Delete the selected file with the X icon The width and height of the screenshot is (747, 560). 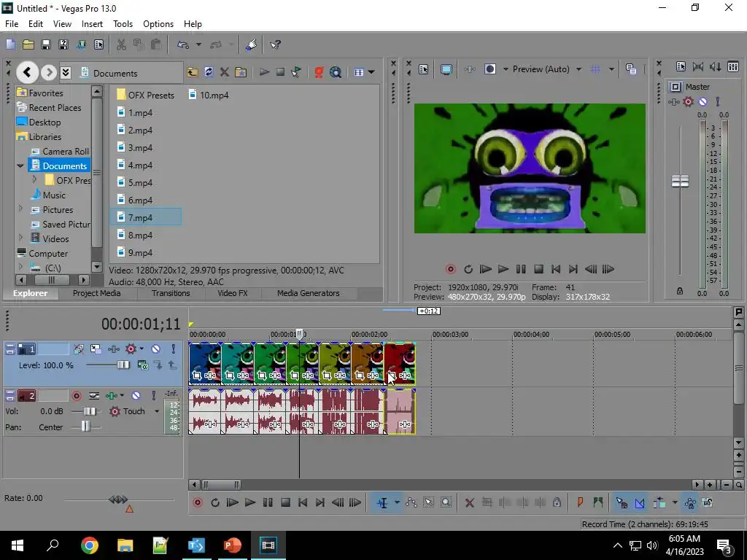[x=225, y=72]
